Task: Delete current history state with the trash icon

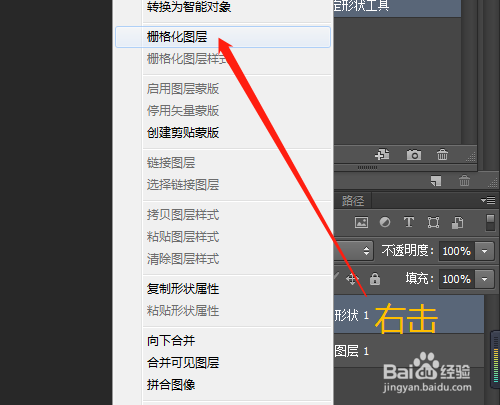Action: (442, 155)
